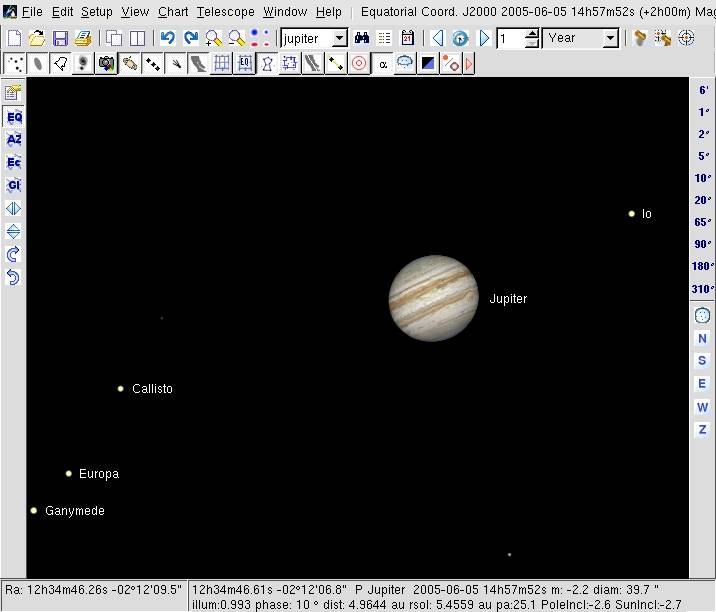The width and height of the screenshot is (716, 612).
Task: Open the jupiter search dropdown
Action: coord(340,38)
